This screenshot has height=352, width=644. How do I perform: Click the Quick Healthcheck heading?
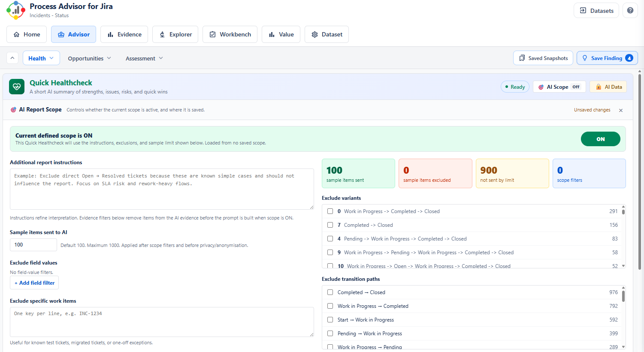click(x=61, y=83)
